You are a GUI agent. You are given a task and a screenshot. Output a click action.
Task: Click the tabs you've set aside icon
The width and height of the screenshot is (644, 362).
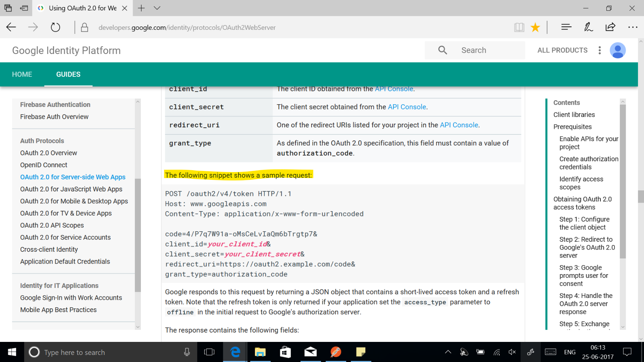tap(8, 8)
